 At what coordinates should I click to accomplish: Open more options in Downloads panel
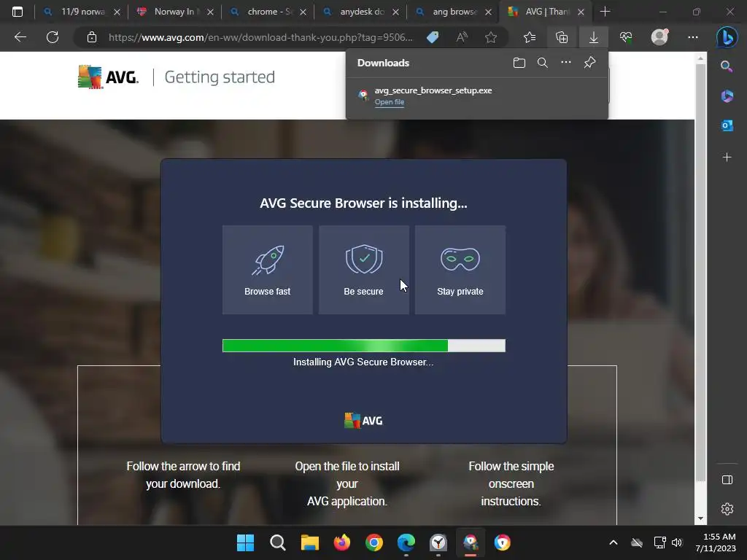coord(566,63)
